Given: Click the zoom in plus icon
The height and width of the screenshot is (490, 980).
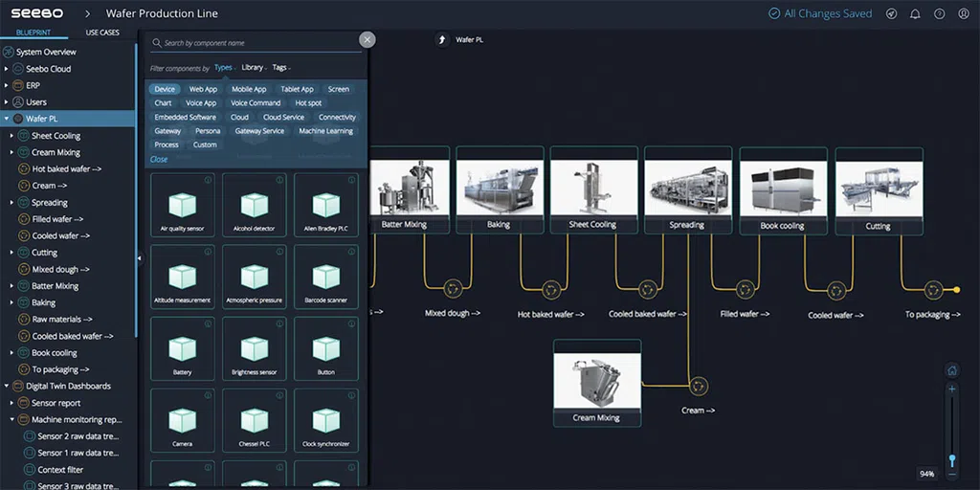Looking at the screenshot, I should tap(952, 389).
